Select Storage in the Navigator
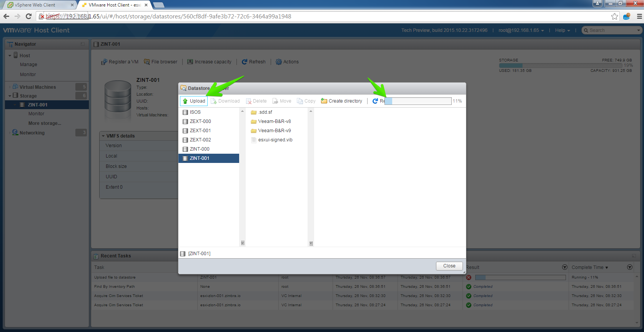Viewport: 644px width, 332px height. click(28, 96)
